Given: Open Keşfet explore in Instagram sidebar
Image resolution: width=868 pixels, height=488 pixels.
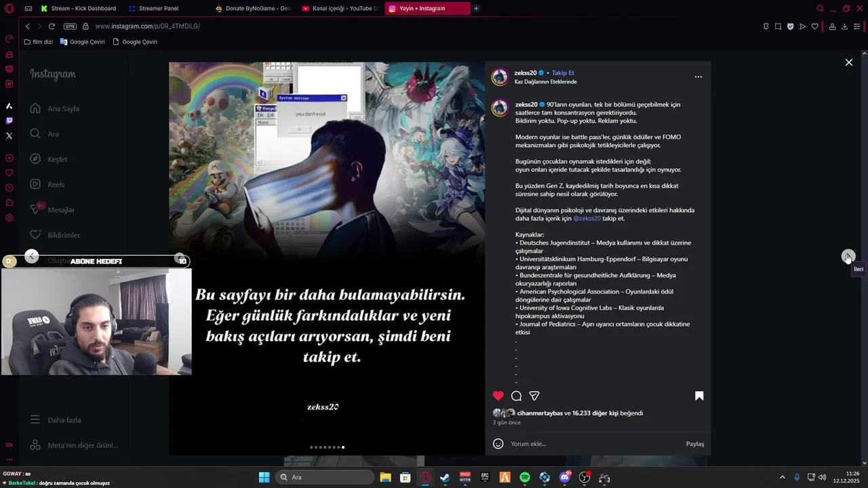Looking at the screenshot, I should (x=49, y=159).
